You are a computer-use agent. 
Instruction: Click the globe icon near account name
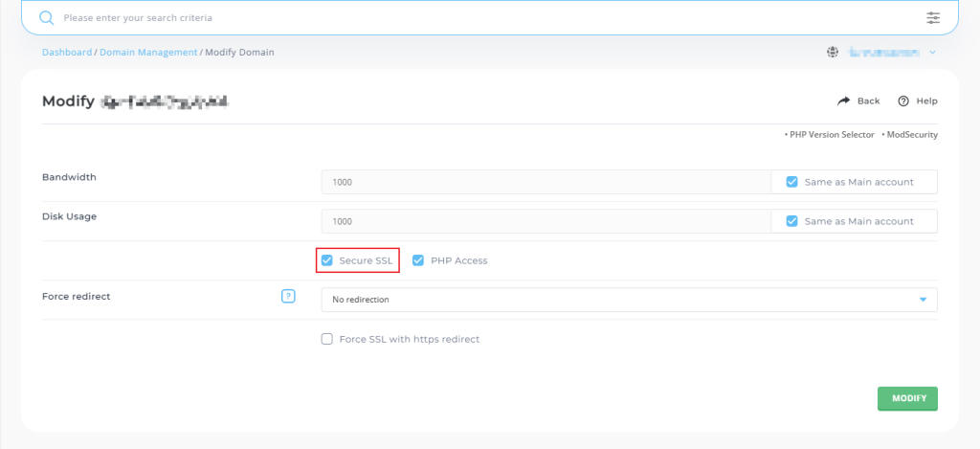click(833, 53)
